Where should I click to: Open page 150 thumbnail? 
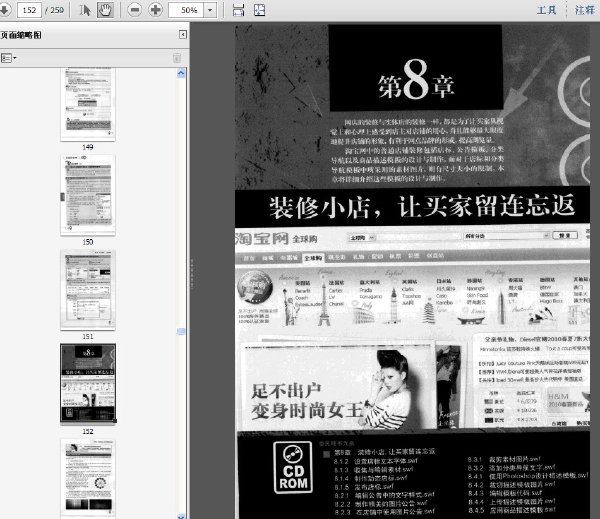click(x=88, y=195)
